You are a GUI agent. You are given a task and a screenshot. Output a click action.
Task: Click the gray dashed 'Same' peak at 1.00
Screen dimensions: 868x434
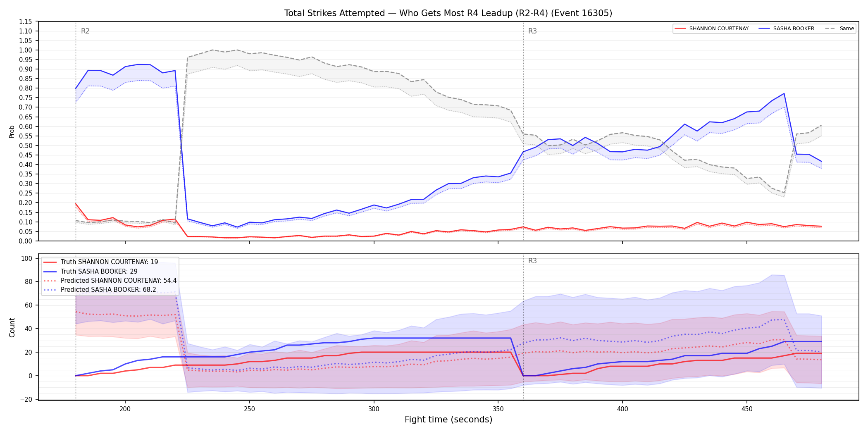[212, 50]
